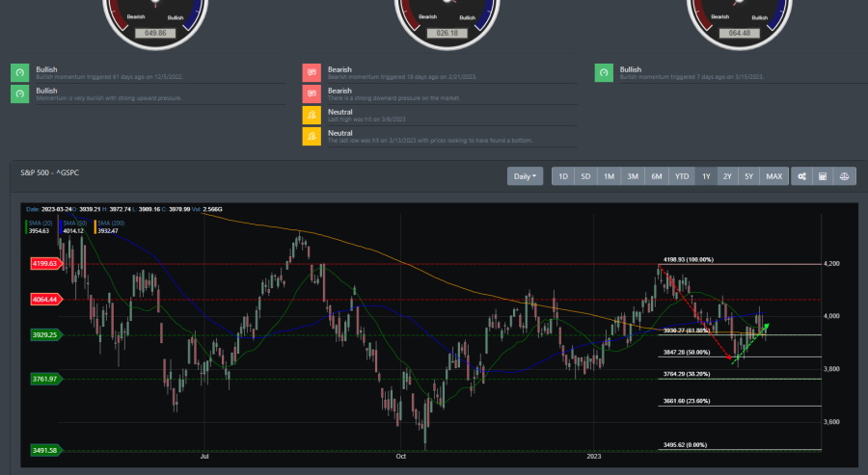This screenshot has width=868, height=475.
Task: Click yellow Neutral 'last high' icon
Action: tap(312, 115)
